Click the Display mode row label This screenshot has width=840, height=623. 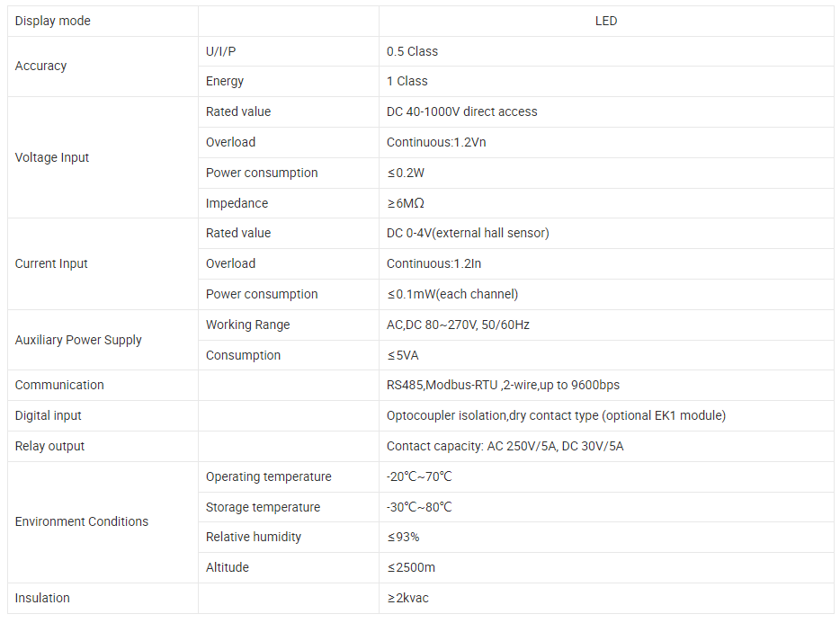tap(53, 21)
